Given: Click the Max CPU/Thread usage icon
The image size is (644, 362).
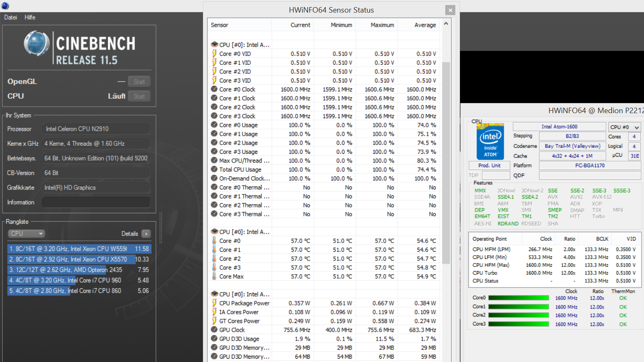Looking at the screenshot, I should click(214, 160).
